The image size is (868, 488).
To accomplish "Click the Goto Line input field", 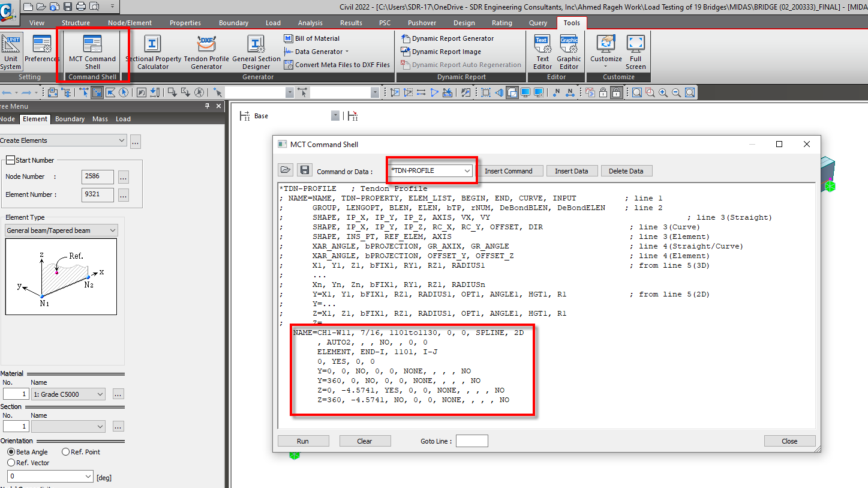I will click(x=471, y=441).
